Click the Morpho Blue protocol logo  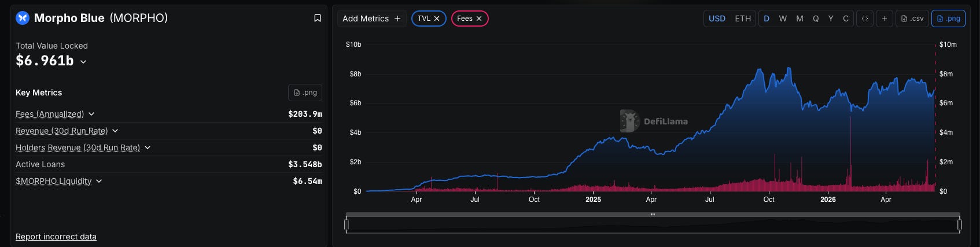[x=23, y=18]
